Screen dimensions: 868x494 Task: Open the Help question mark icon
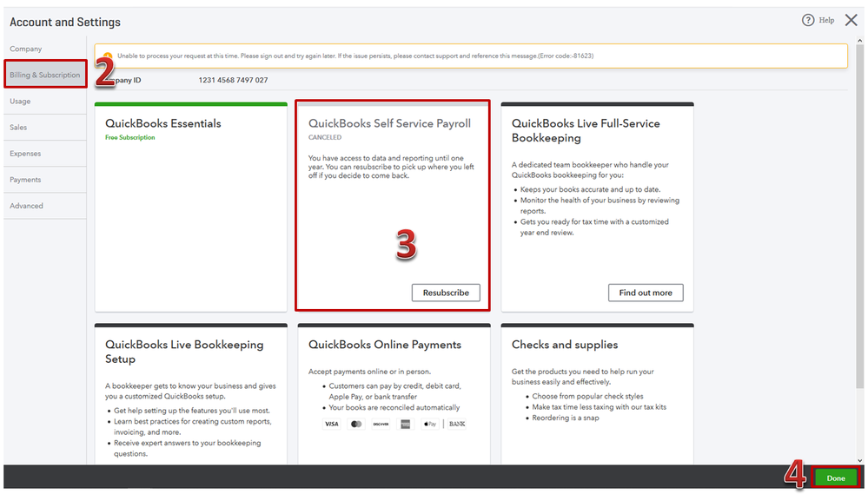[808, 21]
